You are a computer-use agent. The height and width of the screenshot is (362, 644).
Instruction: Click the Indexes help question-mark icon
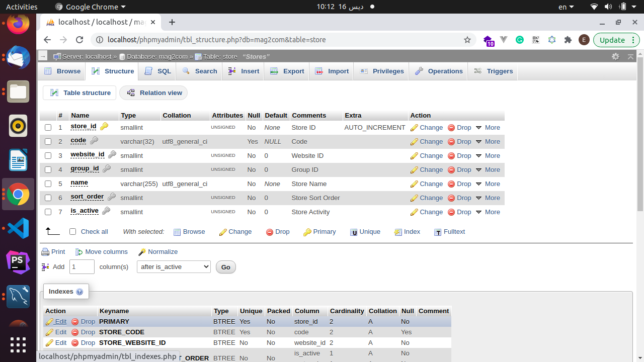coord(79,292)
